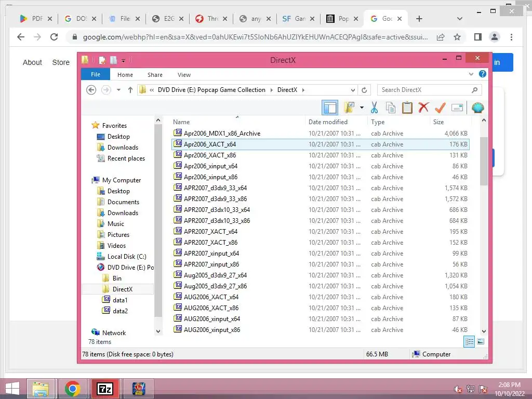Click the Explorer Forward arrow button
The image size is (532, 399).
tap(106, 90)
